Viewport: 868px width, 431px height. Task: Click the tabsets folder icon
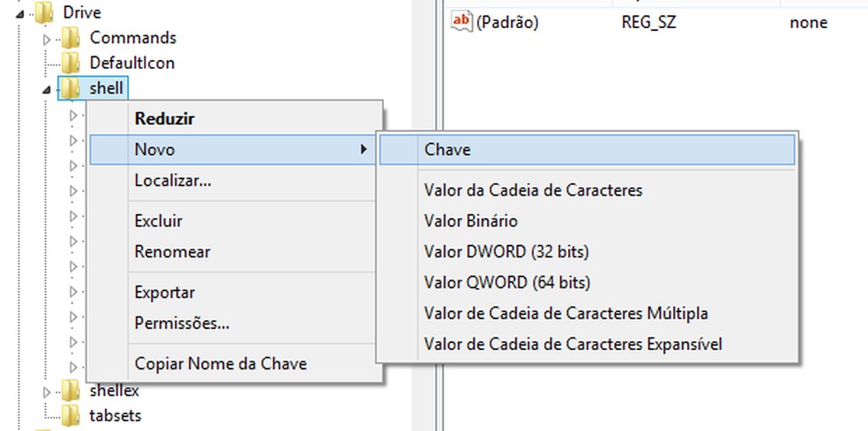tap(72, 415)
